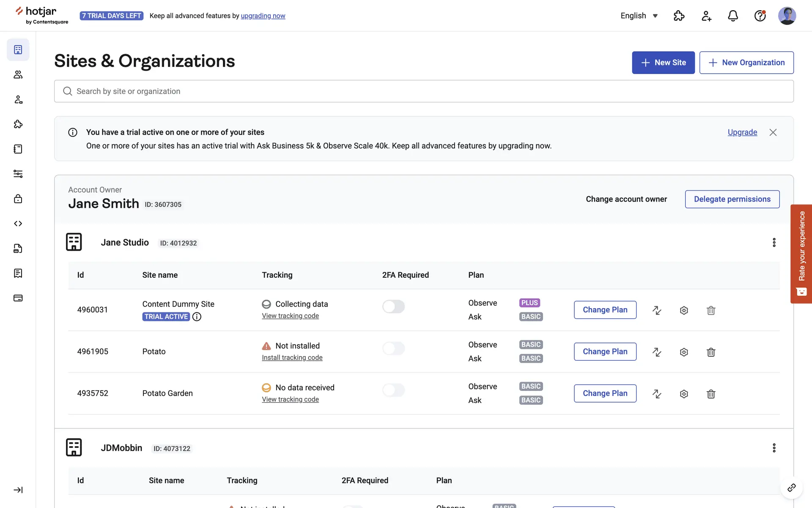Click Install tracking code link for Potato
812x508 pixels.
[292, 358]
